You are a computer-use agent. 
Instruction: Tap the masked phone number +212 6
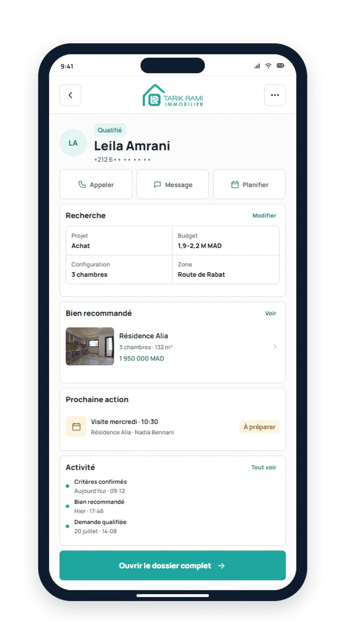(122, 159)
